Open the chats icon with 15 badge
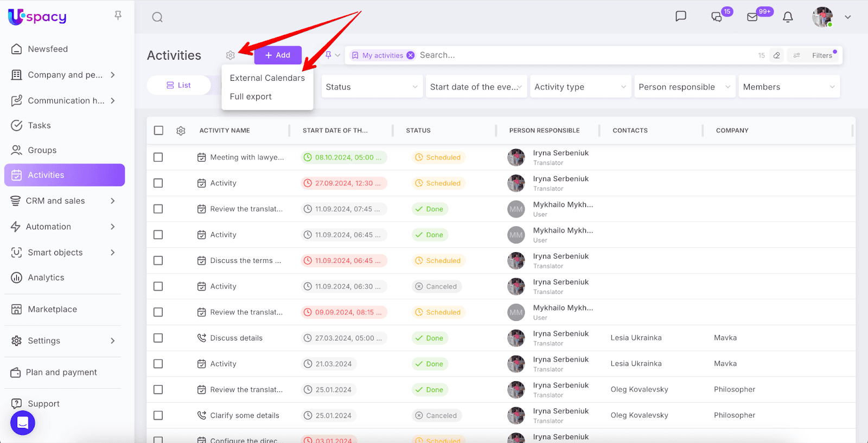This screenshot has height=443, width=868. click(x=717, y=17)
